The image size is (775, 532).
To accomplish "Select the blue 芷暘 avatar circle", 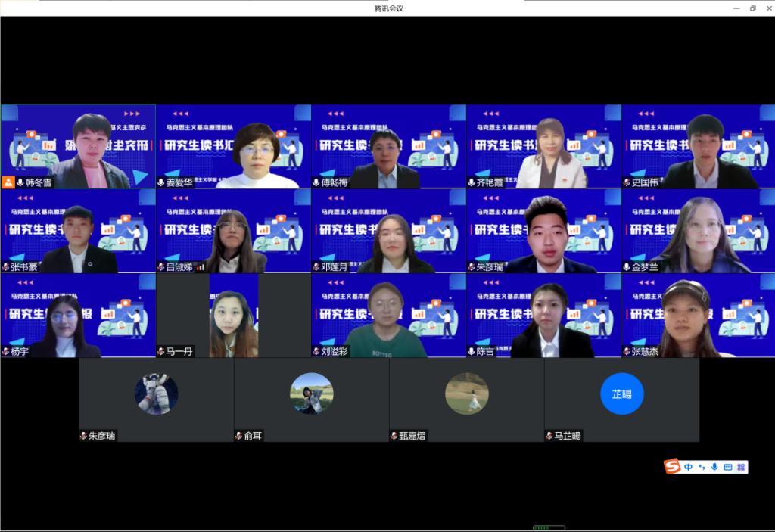I will [621, 394].
